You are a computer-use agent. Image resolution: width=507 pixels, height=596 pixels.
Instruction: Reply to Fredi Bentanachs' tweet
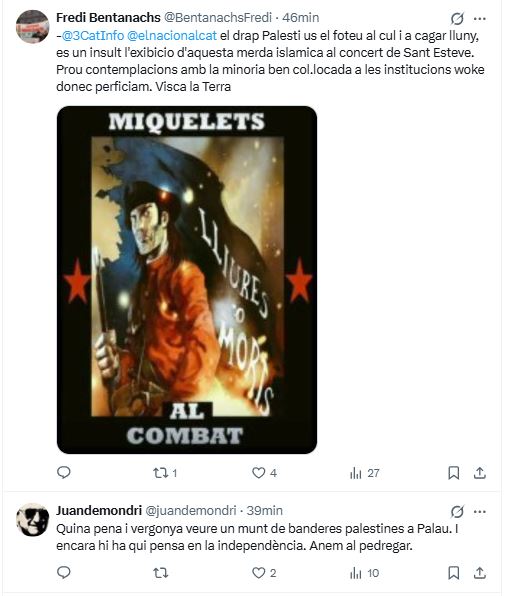(63, 472)
